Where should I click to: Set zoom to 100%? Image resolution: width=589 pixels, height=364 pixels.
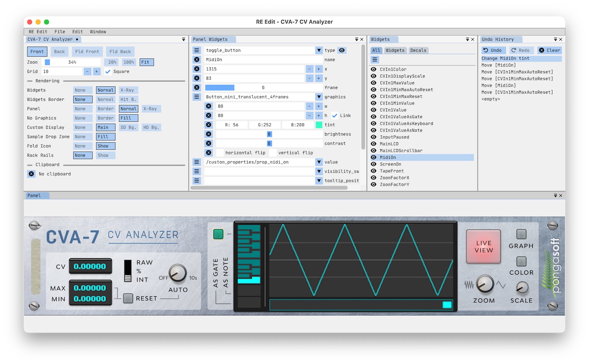[x=129, y=62]
